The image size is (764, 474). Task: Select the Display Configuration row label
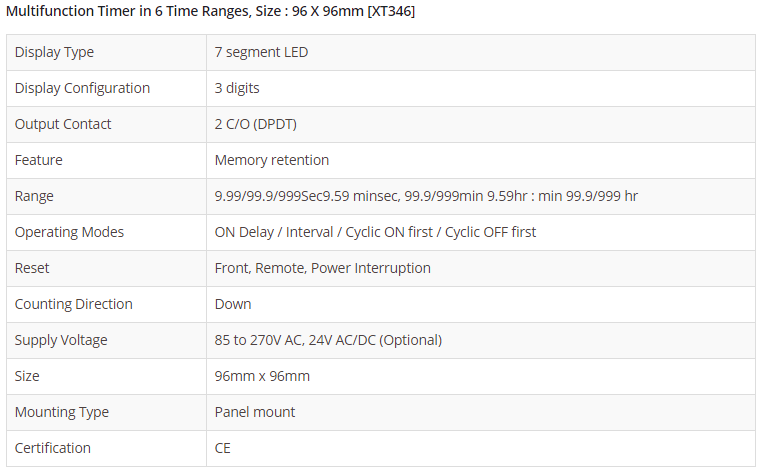click(82, 88)
